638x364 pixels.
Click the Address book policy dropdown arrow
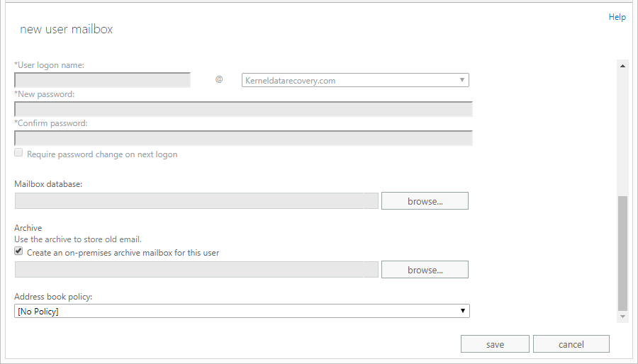[462, 311]
